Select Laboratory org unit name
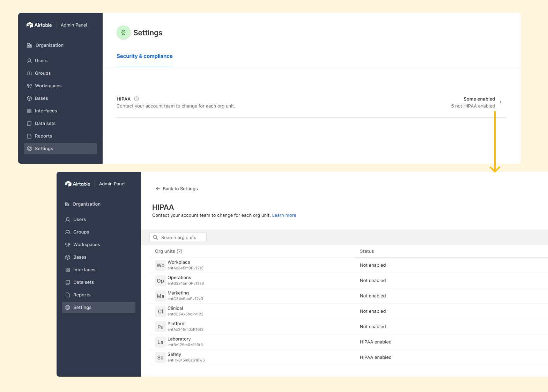 179,339
